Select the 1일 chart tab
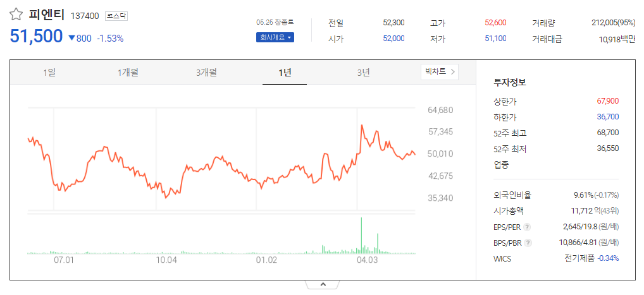This screenshot has width=644, height=295. coord(49,73)
